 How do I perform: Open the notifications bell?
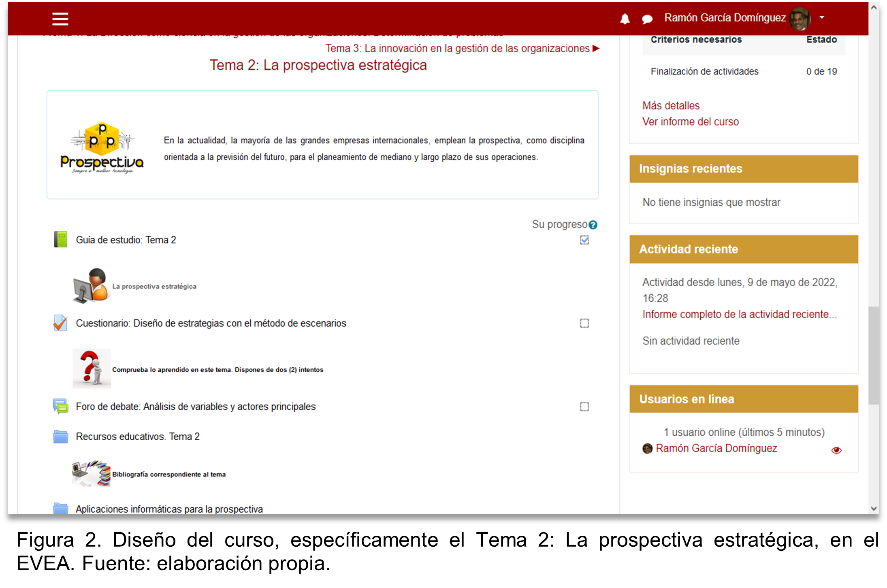[625, 19]
